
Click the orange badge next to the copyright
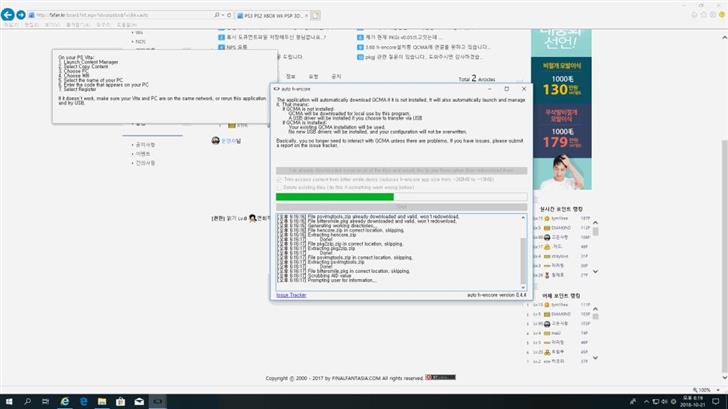point(441,377)
